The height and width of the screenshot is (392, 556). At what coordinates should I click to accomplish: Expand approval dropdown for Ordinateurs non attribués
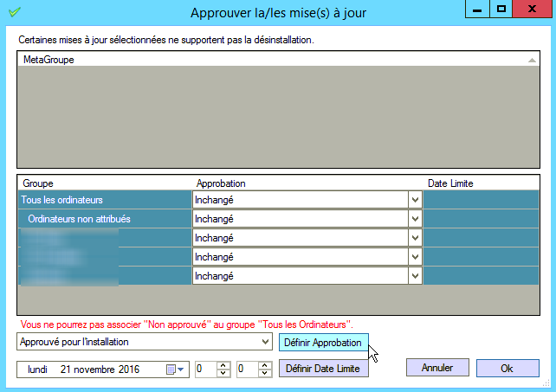click(414, 219)
